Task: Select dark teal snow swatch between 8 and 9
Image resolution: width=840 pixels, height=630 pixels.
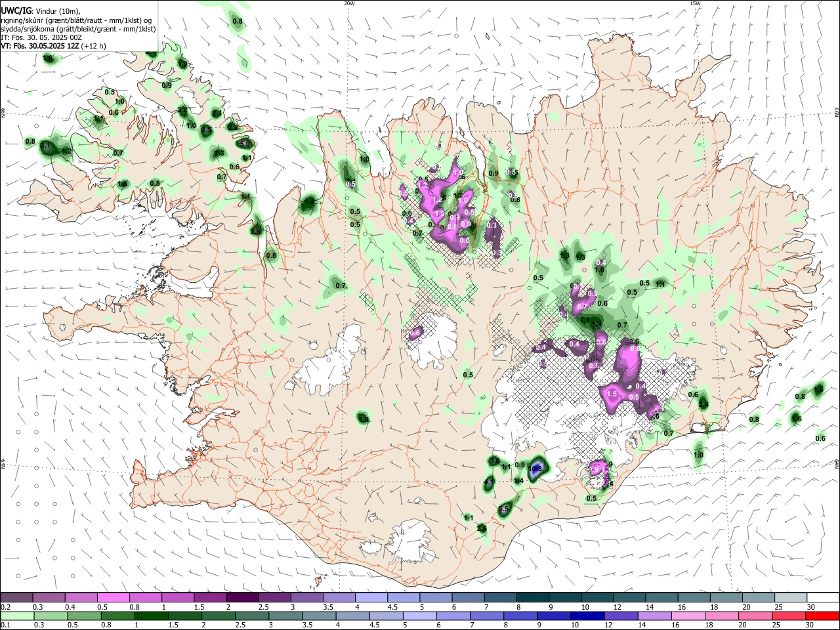Action: tap(533, 597)
